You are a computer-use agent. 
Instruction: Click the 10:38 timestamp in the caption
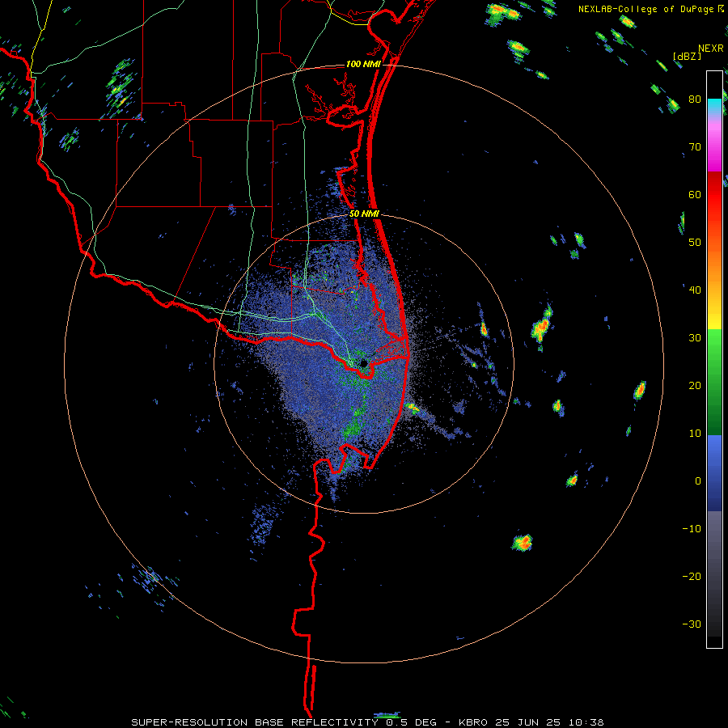coord(587,722)
